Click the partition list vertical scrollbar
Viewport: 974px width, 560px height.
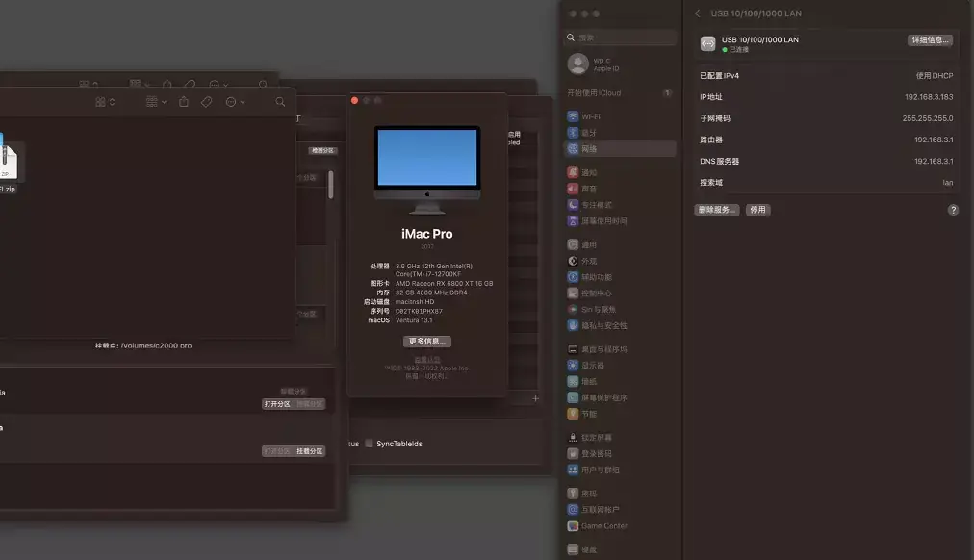coord(330,185)
